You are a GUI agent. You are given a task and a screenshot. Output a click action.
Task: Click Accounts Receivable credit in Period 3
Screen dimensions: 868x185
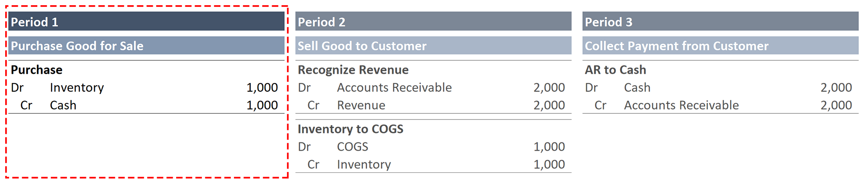(x=720, y=105)
